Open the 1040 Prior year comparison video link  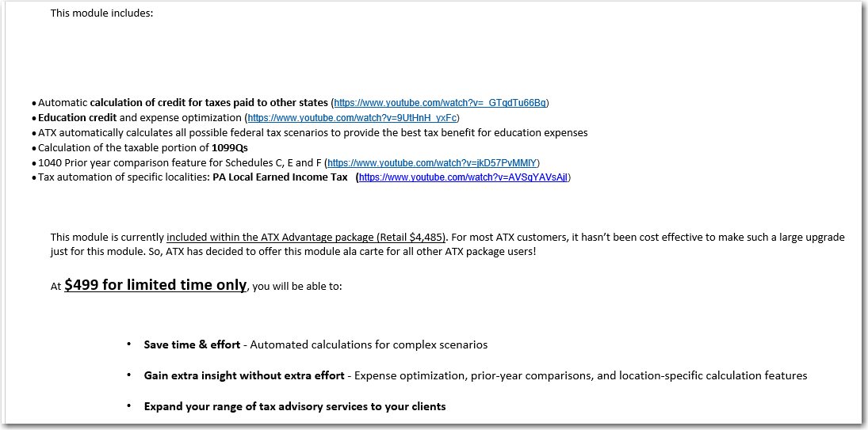432,163
